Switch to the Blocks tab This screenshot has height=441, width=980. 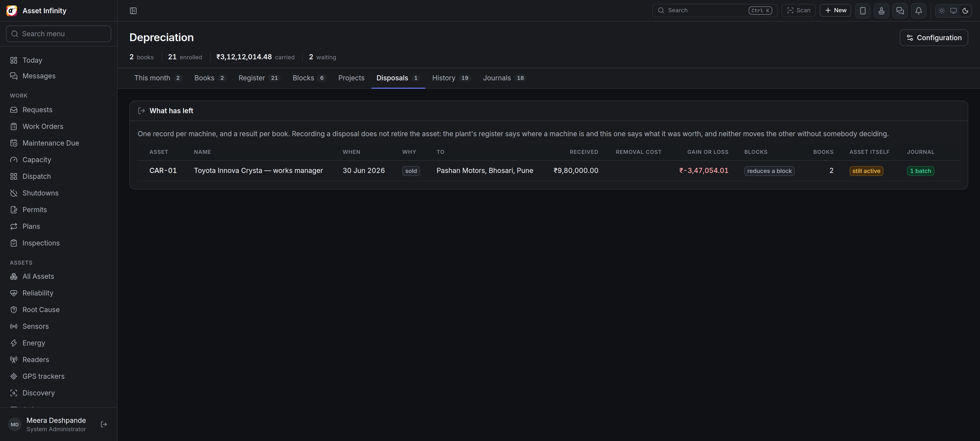point(309,78)
